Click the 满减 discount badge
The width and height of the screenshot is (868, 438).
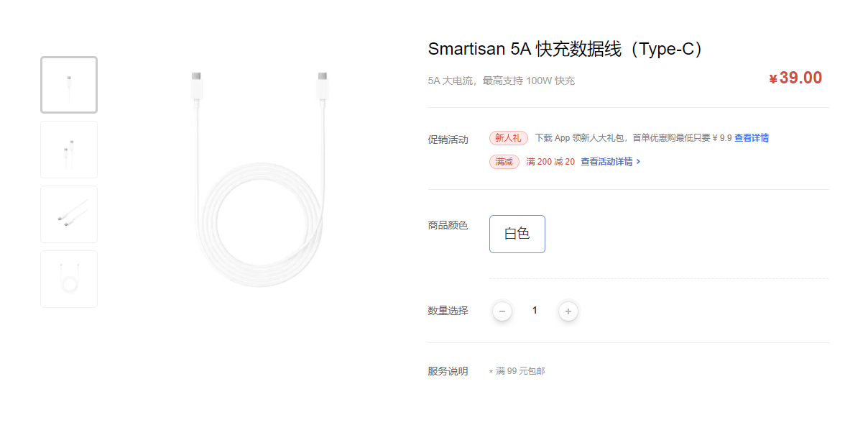(504, 162)
